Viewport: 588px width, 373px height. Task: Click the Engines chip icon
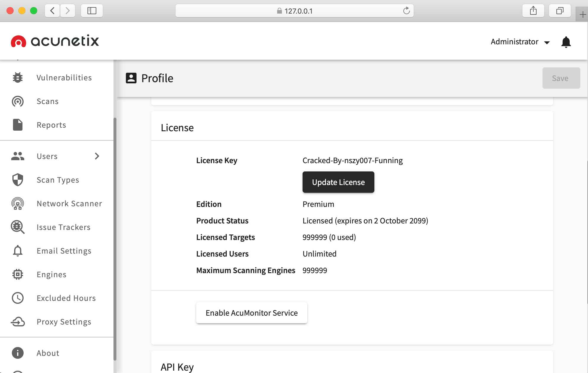click(18, 274)
